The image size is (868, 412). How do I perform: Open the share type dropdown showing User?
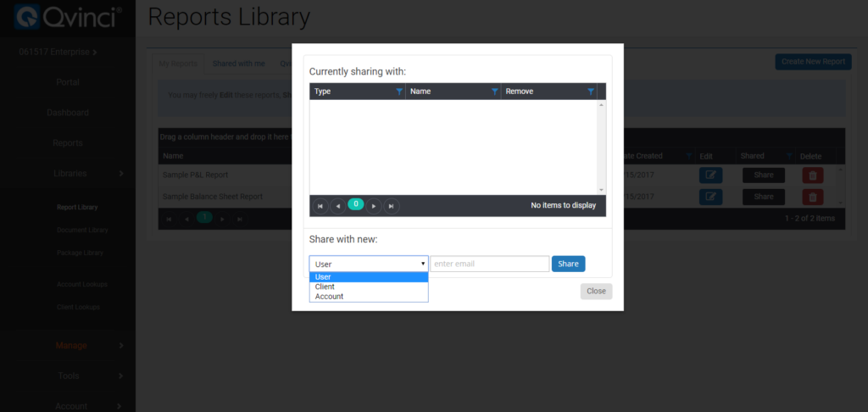coord(369,264)
